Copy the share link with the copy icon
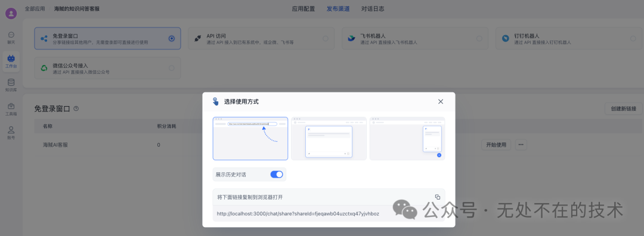The image size is (644, 236). coord(438,197)
